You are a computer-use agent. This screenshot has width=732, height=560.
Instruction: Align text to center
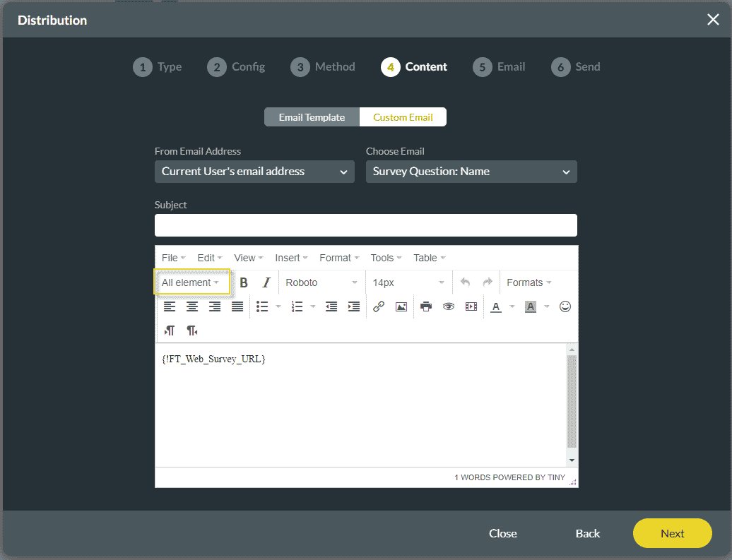192,306
